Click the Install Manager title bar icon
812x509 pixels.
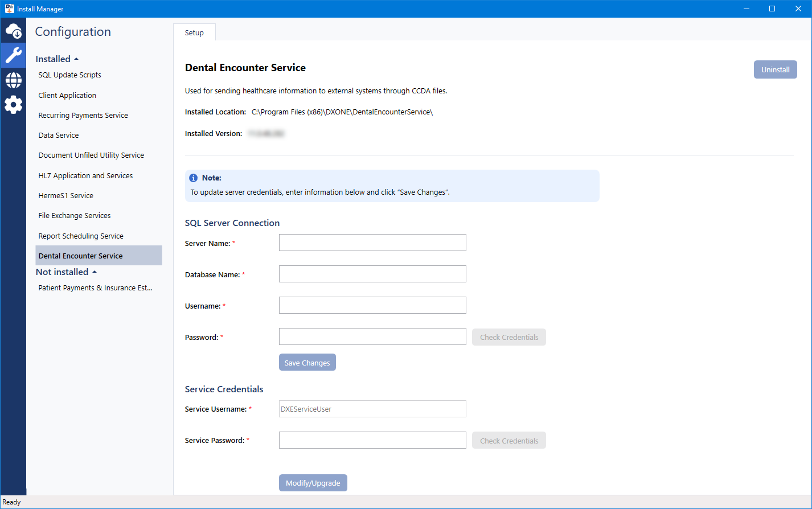click(x=9, y=9)
